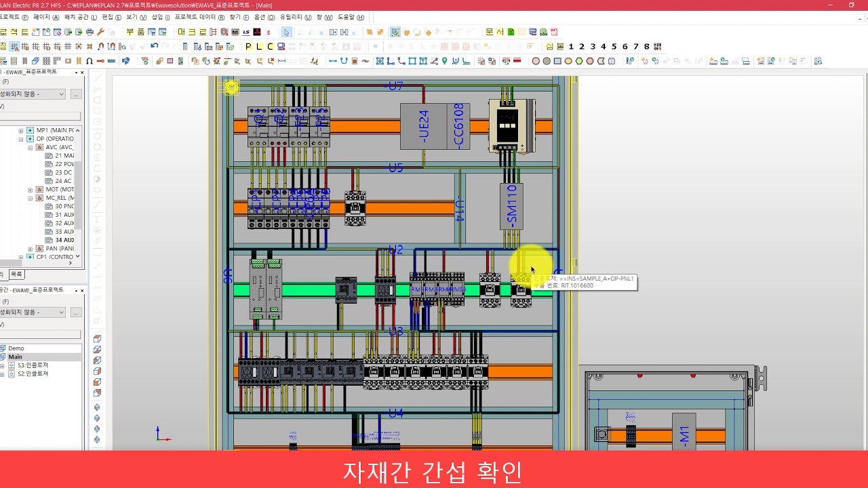Open the 페이지 (A) menu
868x488 pixels.
[x=46, y=17]
